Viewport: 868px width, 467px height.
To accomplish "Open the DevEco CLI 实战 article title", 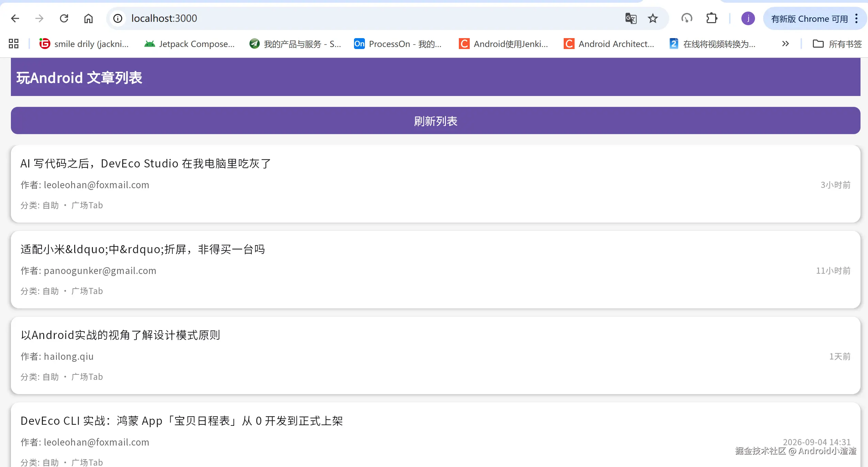I will click(182, 421).
